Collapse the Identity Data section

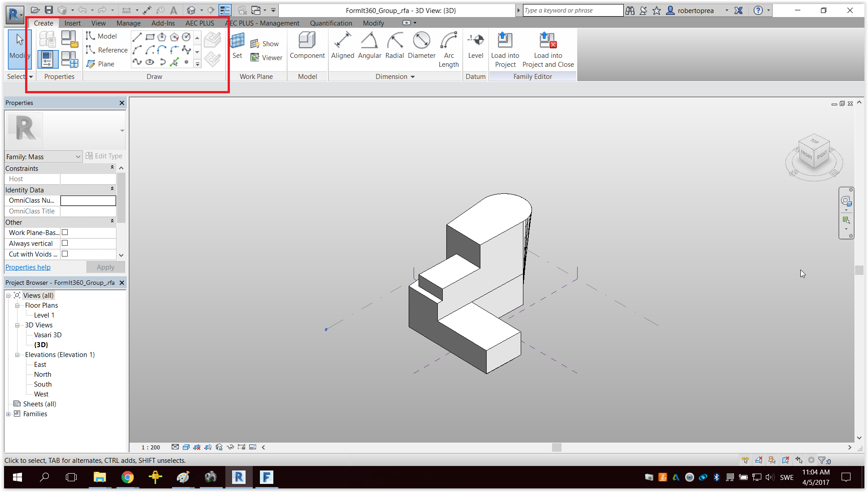coord(112,189)
